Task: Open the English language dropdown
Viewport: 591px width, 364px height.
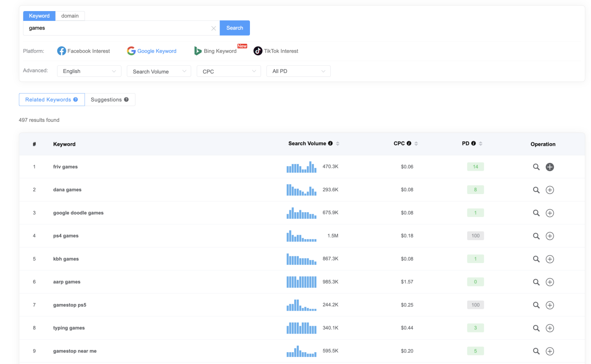Action: coord(89,71)
